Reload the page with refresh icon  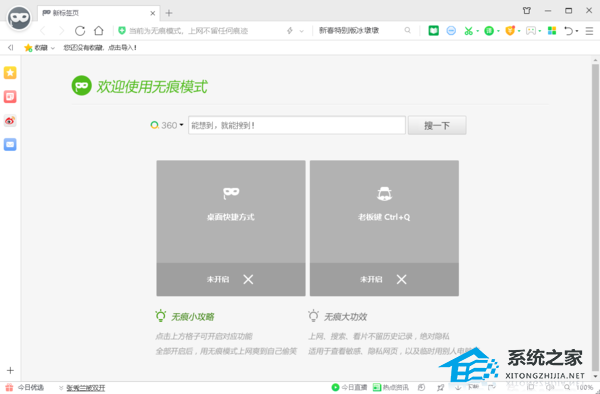(80, 31)
